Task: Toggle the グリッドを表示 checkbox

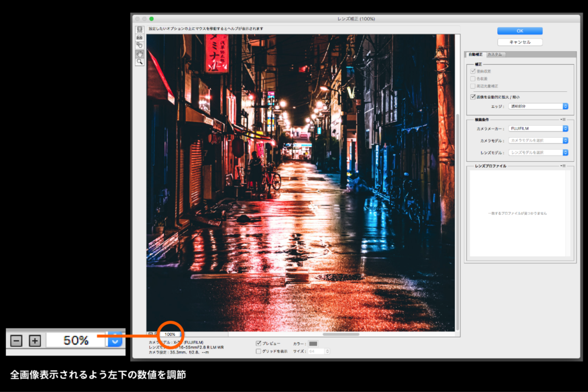Action: coord(260,351)
